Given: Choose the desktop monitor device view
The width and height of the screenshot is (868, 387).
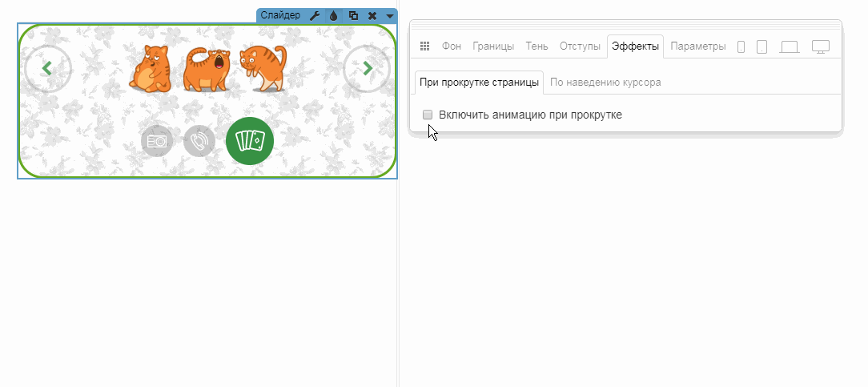Looking at the screenshot, I should [x=820, y=46].
